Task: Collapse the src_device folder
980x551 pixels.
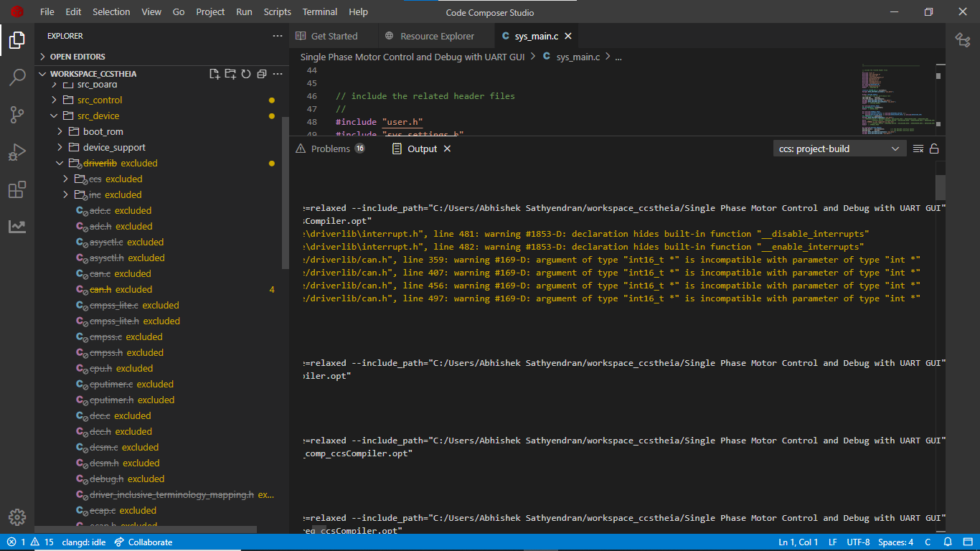Action: coord(98,116)
